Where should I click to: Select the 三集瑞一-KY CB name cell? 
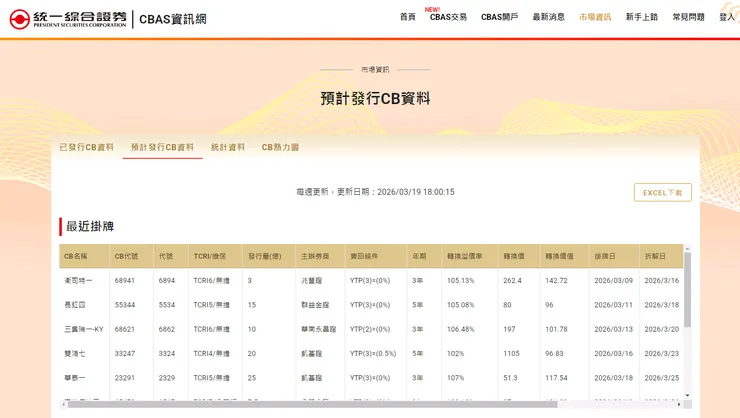(84, 329)
